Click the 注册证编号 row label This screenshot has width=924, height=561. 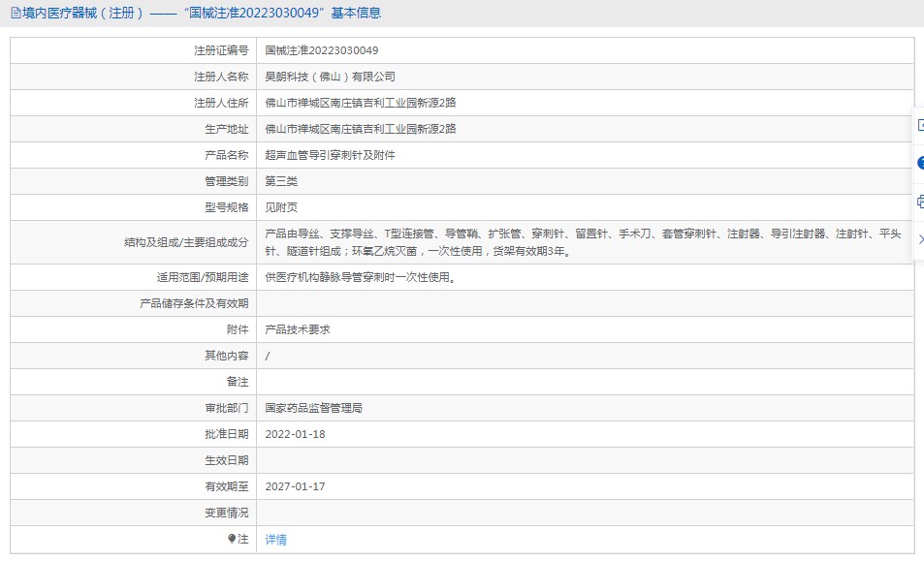coord(221,50)
